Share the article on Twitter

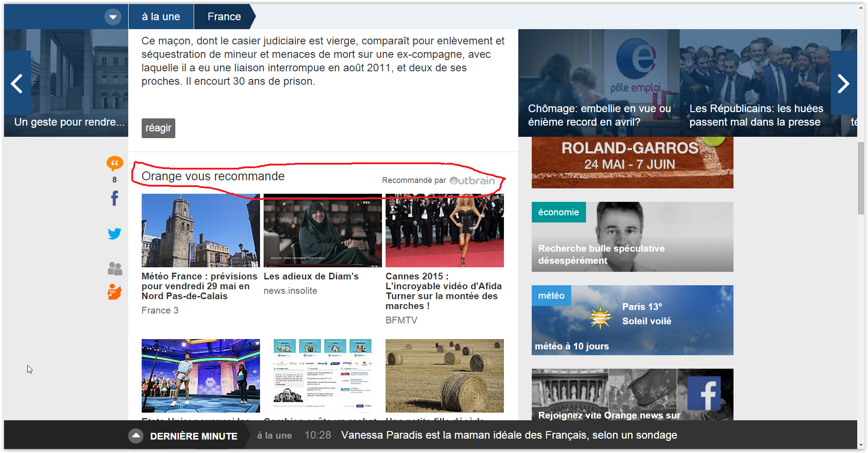[x=114, y=234]
